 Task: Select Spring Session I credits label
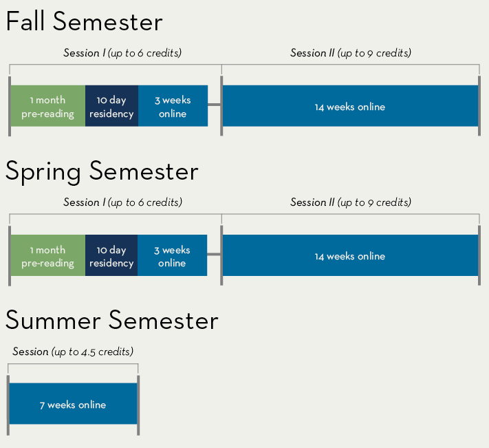[x=122, y=202]
